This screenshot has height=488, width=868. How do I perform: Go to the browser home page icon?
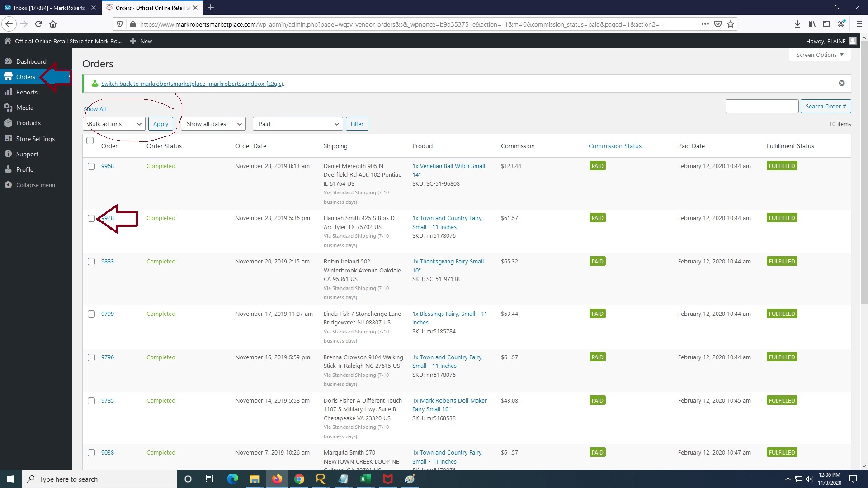click(53, 24)
